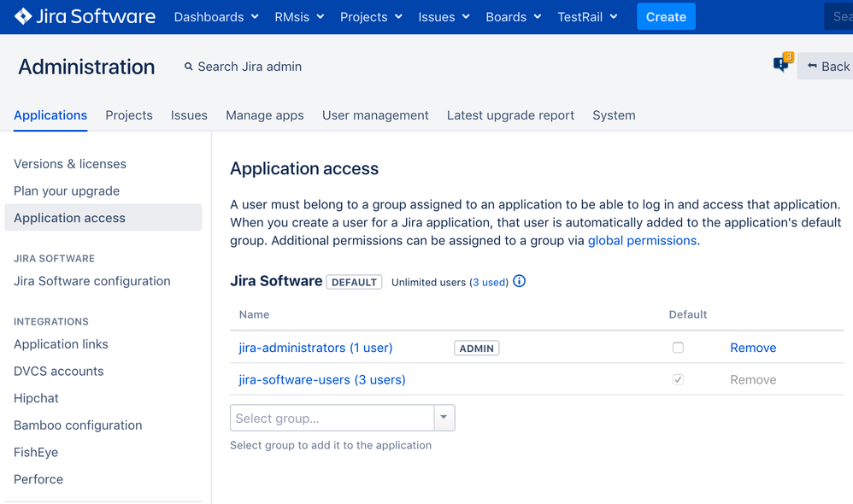The width and height of the screenshot is (853, 504).
Task: Open Perforce integration settings
Action: 38,479
